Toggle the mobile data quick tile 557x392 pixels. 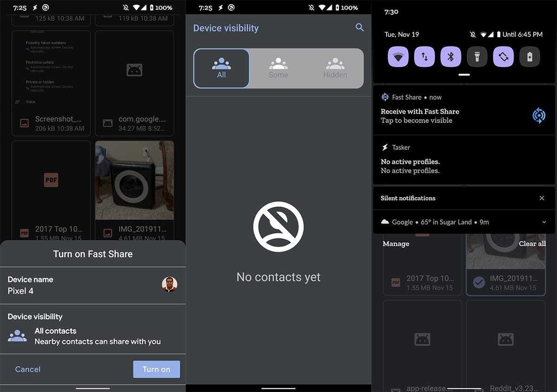click(424, 57)
